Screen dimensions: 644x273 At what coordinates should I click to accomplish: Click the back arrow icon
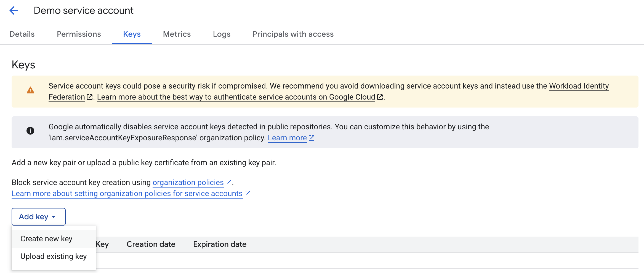pyautogui.click(x=14, y=11)
